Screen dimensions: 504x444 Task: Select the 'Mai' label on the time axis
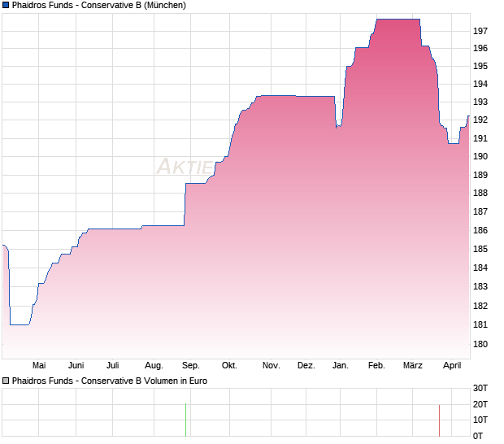tap(39, 365)
